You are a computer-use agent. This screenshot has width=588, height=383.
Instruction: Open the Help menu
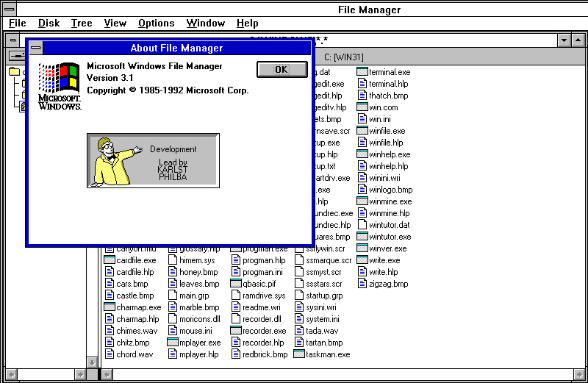[247, 24]
